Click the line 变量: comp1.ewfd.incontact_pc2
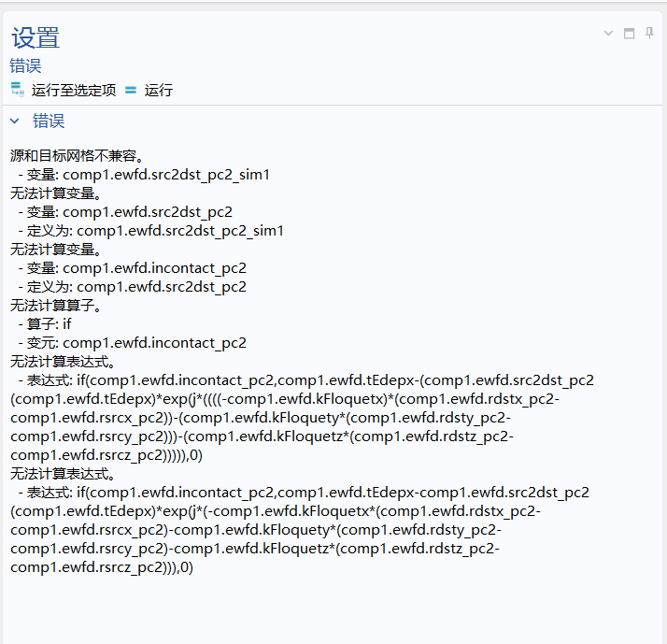This screenshot has height=644, width=667. coord(132,268)
